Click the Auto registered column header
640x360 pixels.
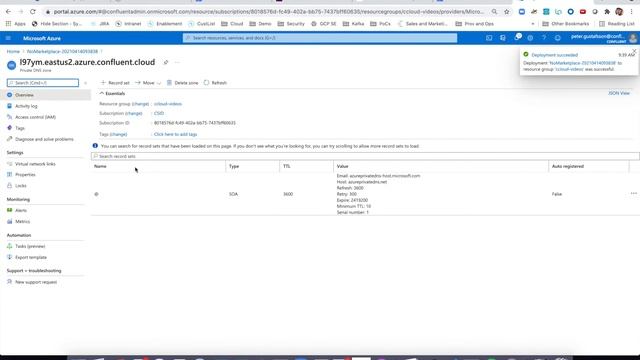[568, 167]
